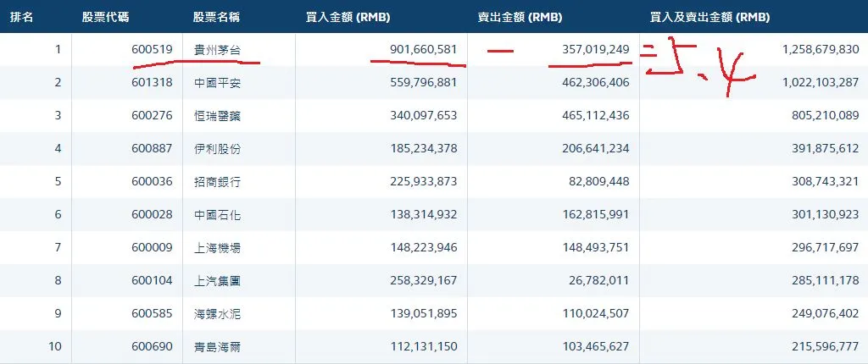
Task: Click total amount 391,875,612
Action: coord(826,149)
